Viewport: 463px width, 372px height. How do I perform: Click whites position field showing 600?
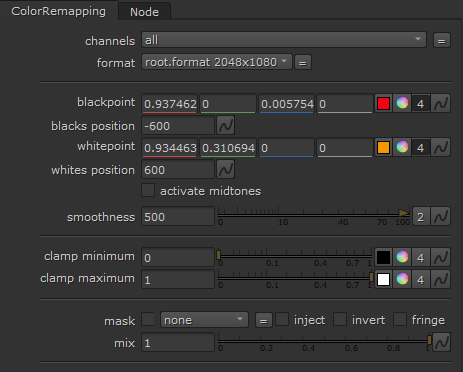[178, 170]
